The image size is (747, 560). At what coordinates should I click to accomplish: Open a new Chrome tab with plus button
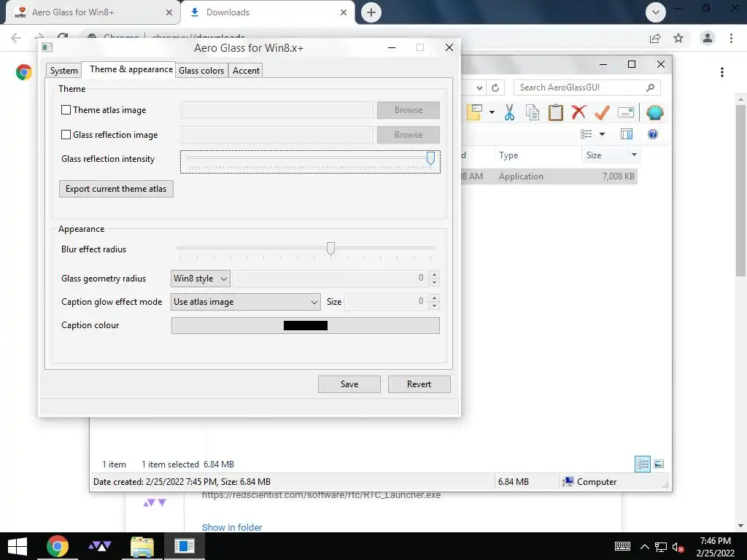[x=371, y=12]
